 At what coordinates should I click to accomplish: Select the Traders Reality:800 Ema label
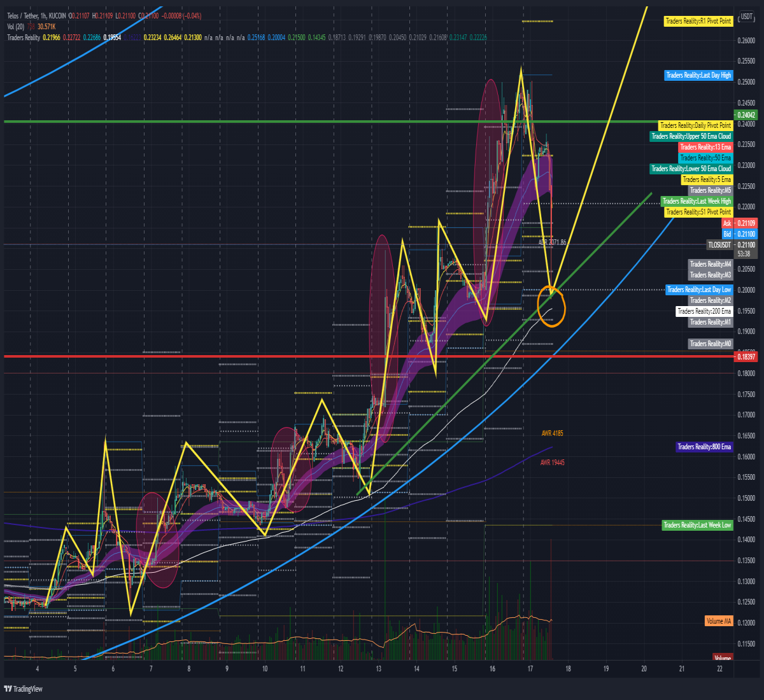704,447
